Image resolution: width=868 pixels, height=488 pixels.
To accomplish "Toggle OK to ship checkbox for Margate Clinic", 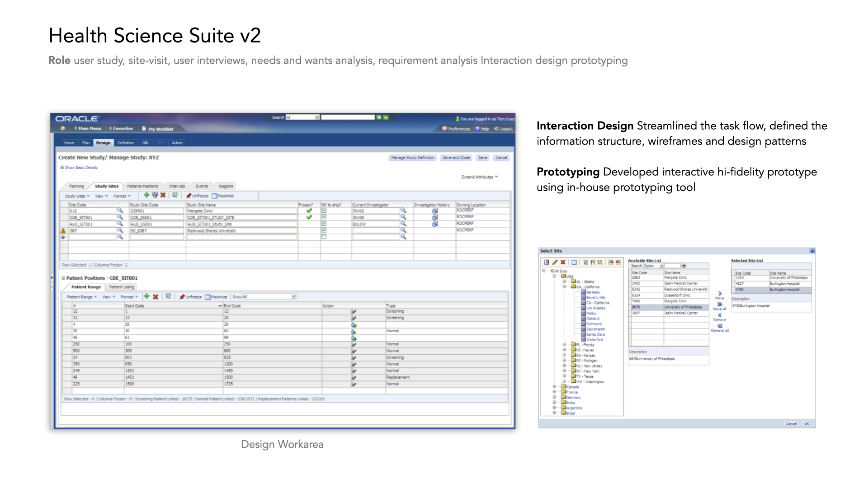I will (324, 211).
